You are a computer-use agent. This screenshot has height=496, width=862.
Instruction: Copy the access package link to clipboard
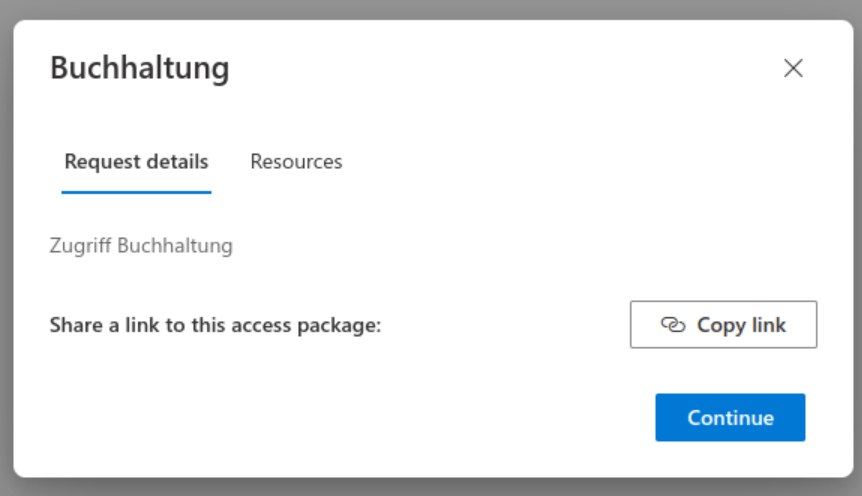pyautogui.click(x=723, y=325)
